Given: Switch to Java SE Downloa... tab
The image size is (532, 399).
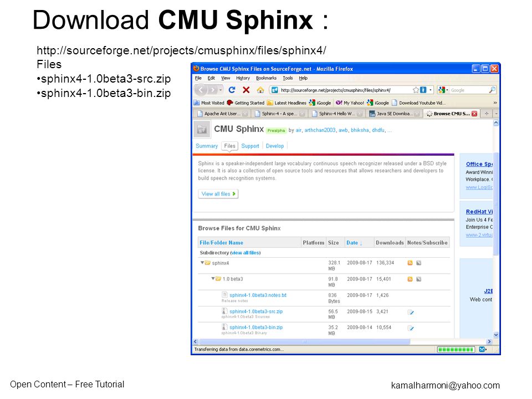Looking at the screenshot, I should 395,114.
